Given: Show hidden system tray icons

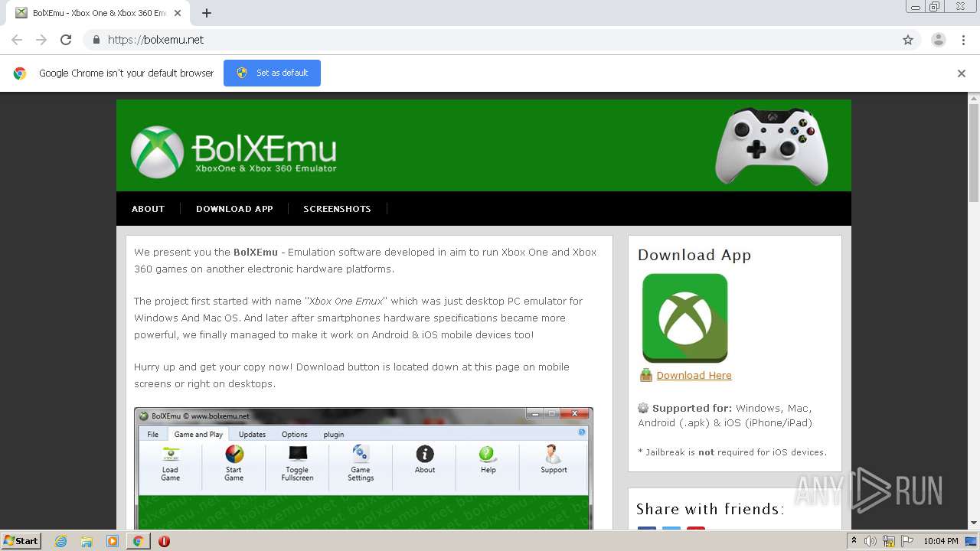Looking at the screenshot, I should pos(854,541).
